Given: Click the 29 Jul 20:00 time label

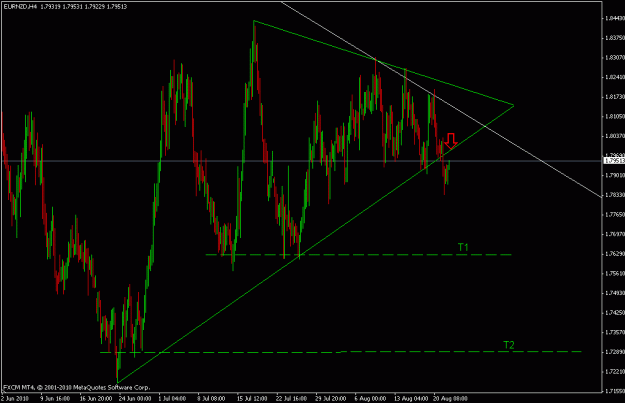Looking at the screenshot, I should pos(330,398).
